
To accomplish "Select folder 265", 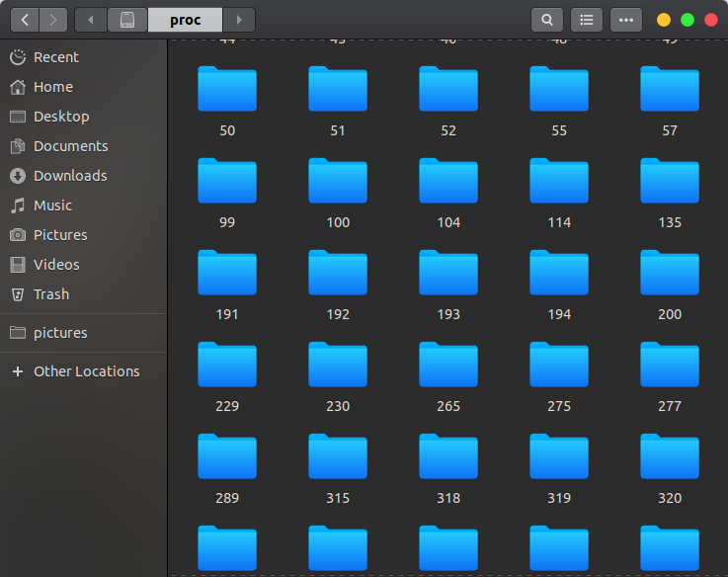I will [x=448, y=365].
